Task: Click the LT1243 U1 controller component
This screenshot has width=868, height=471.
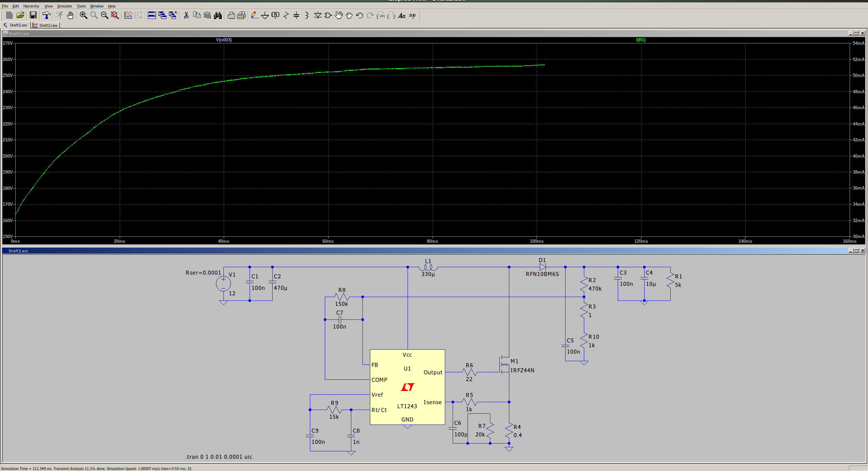Action: (x=407, y=387)
